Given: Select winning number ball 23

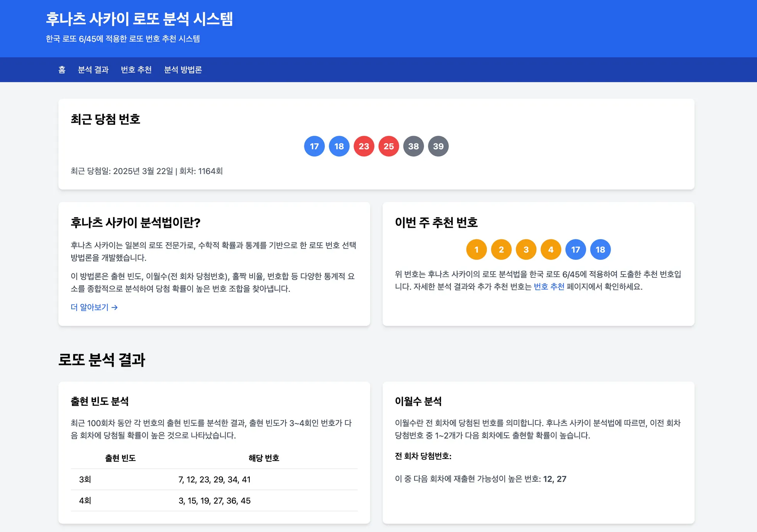Looking at the screenshot, I should [364, 146].
